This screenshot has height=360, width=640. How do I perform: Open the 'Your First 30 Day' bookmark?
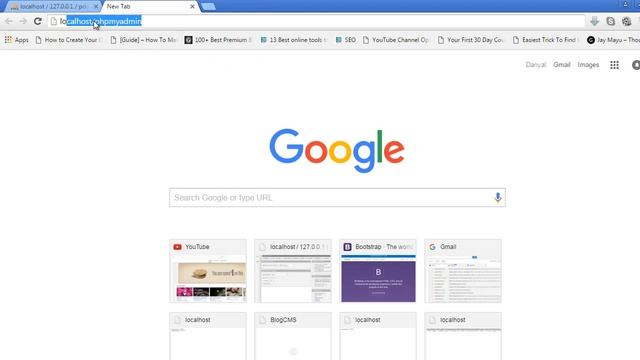(471, 40)
